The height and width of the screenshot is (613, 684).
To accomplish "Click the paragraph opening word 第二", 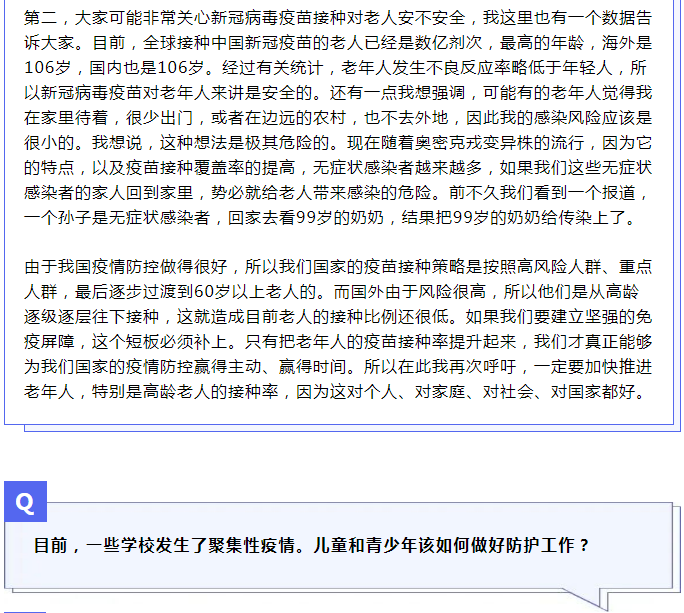I will [x=41, y=18].
